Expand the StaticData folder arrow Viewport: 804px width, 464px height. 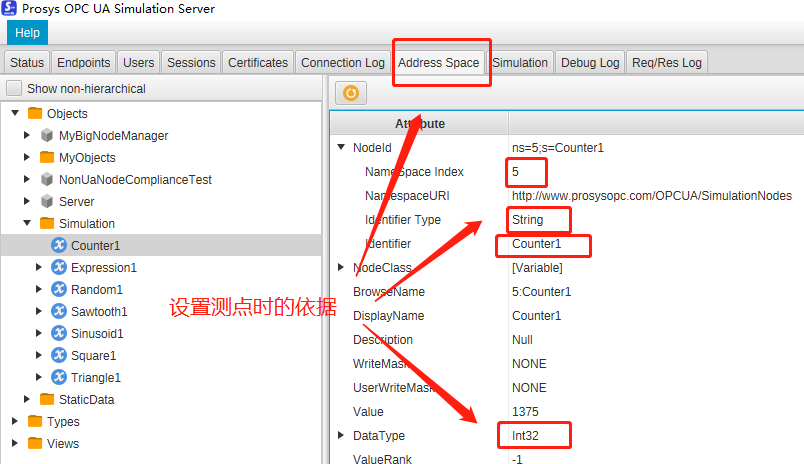(x=27, y=399)
